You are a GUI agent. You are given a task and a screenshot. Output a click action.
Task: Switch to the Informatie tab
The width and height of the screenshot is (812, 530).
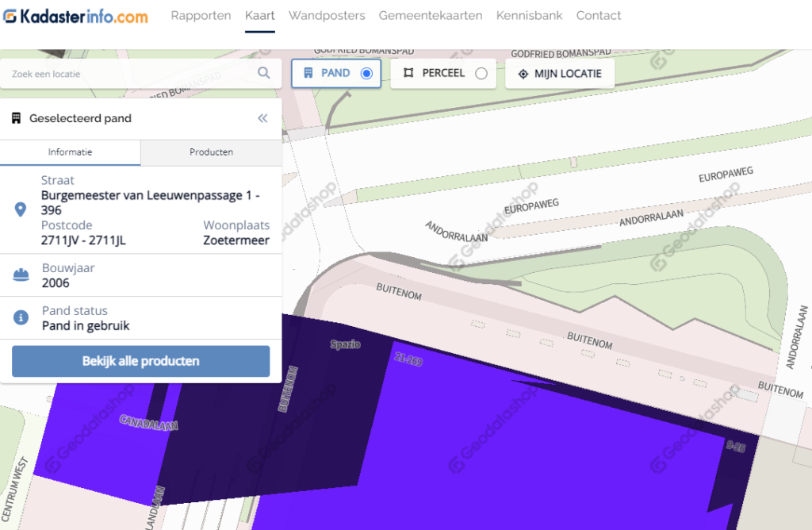(70, 152)
